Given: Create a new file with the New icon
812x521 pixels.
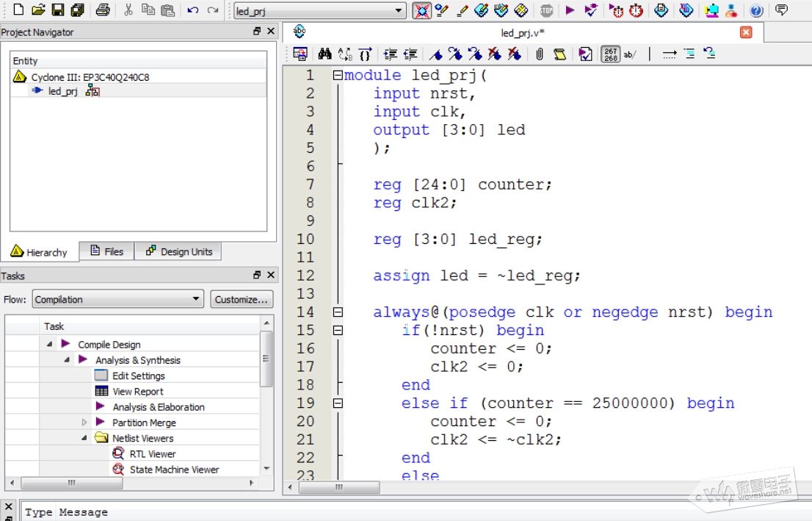Looking at the screenshot, I should (18, 10).
